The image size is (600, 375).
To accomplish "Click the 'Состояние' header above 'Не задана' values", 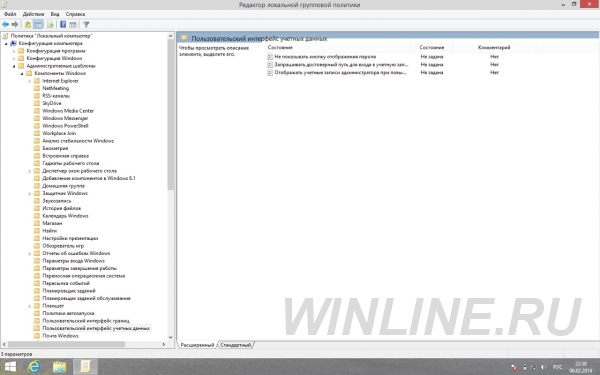I will coord(432,47).
